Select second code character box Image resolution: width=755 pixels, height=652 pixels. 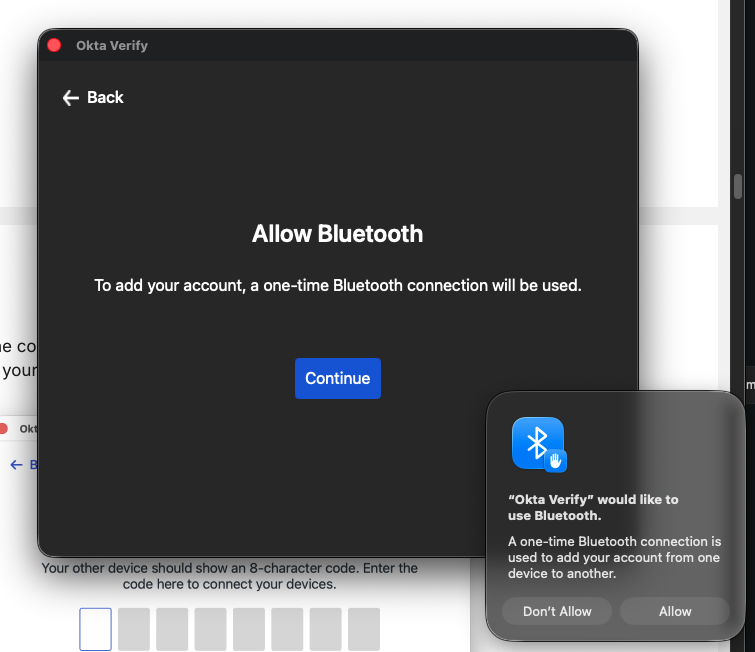[134, 629]
